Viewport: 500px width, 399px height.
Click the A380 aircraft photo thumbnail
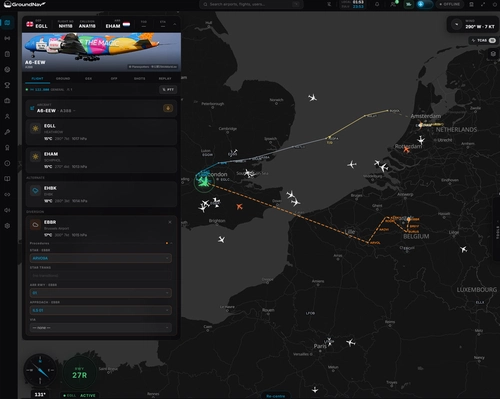tap(102, 52)
